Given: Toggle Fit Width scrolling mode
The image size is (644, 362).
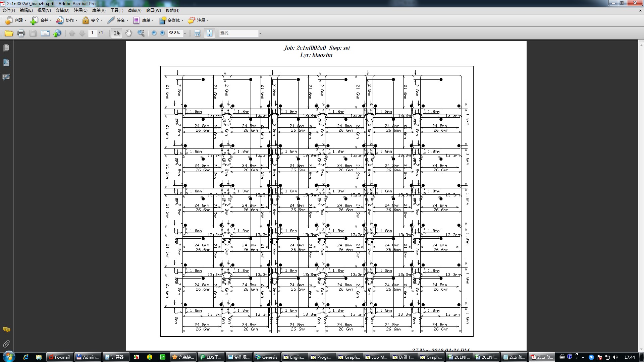Looking at the screenshot, I should coord(197,33).
